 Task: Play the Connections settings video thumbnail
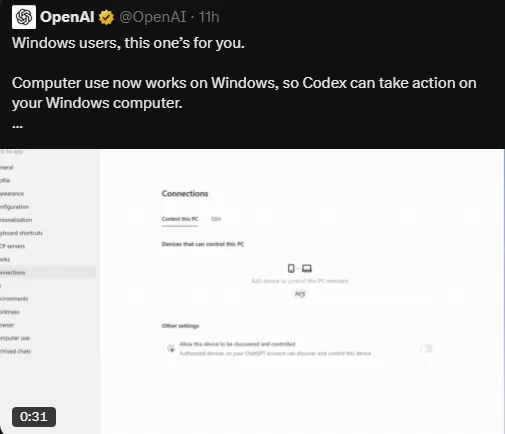click(252, 291)
